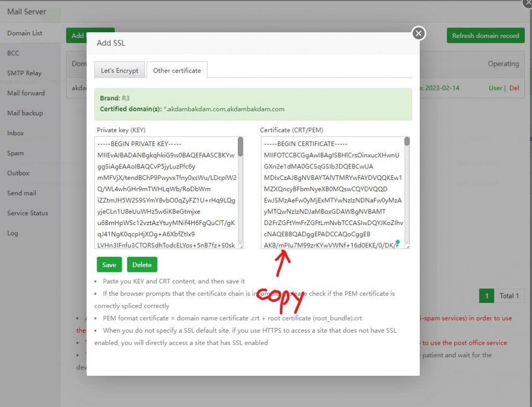Select page 1 in pagination
Screen dimensions: 532x407
(486, 296)
